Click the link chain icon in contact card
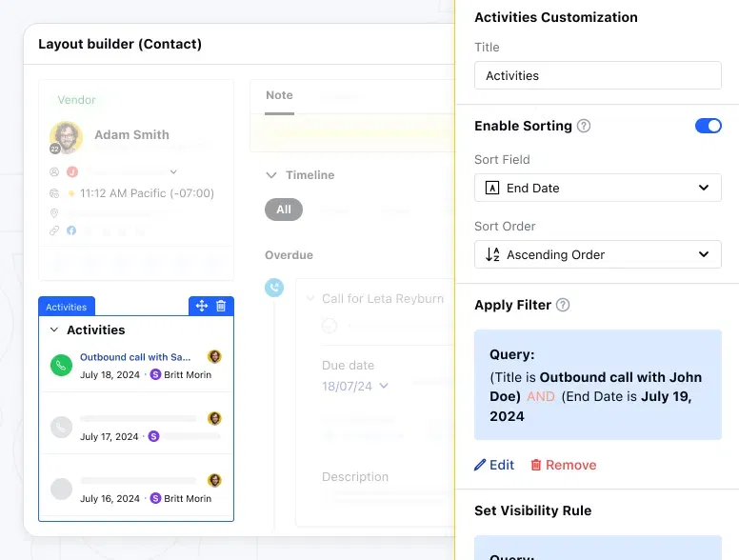The image size is (739, 560). (x=54, y=230)
